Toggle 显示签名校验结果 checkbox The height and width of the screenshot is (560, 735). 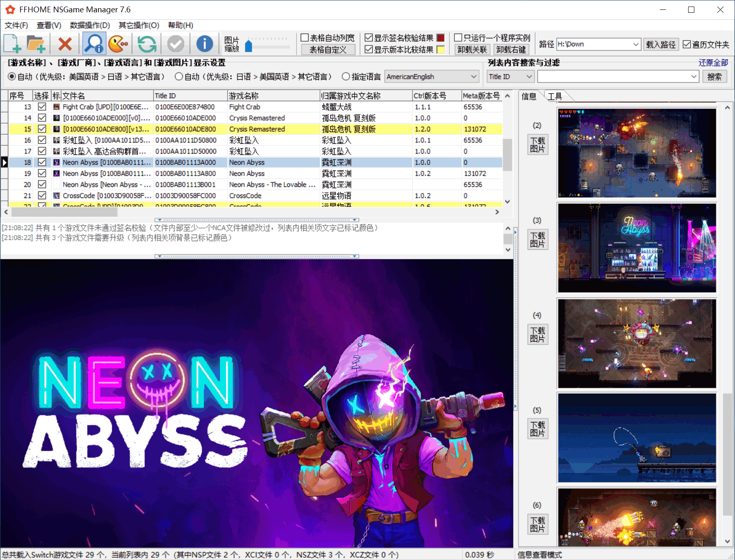pos(369,38)
